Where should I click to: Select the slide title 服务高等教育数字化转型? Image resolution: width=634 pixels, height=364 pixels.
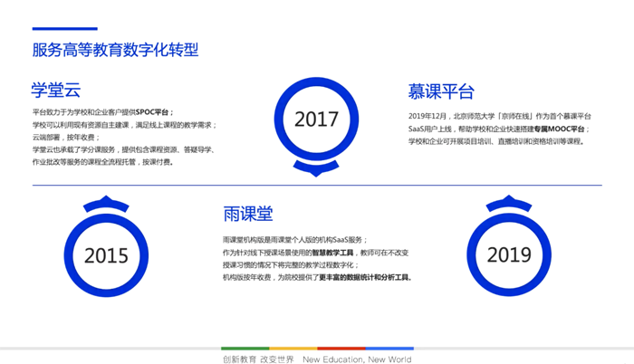pyautogui.click(x=115, y=50)
